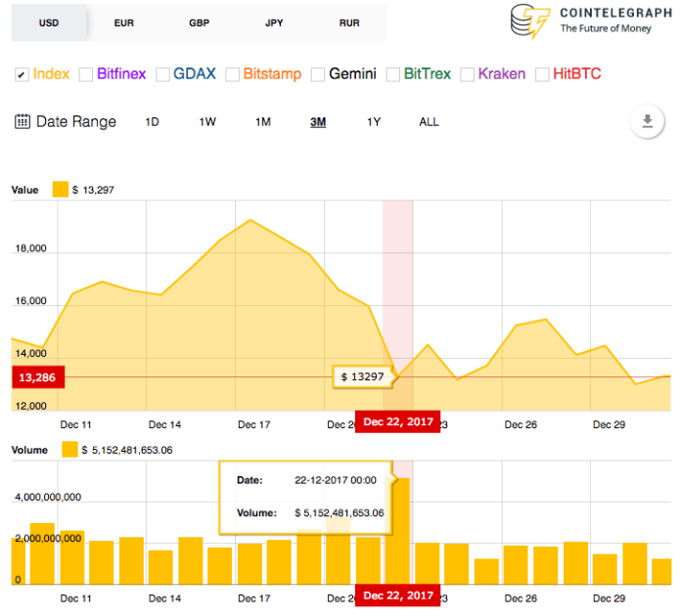The width and height of the screenshot is (681, 616).
Task: Switch to the JPY currency tab
Action: [x=275, y=22]
